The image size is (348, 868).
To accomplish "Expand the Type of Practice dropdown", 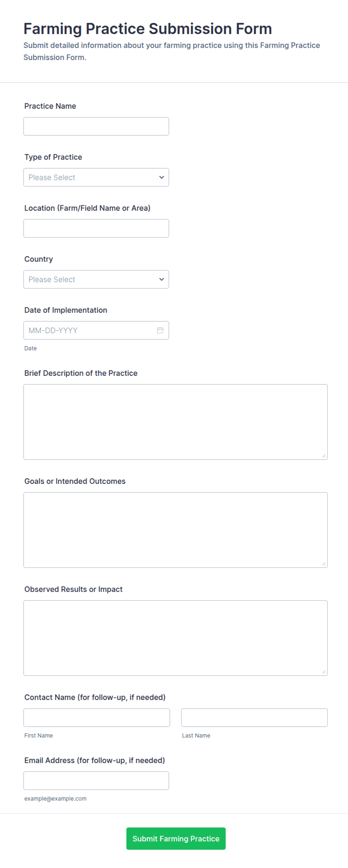I will point(96,177).
